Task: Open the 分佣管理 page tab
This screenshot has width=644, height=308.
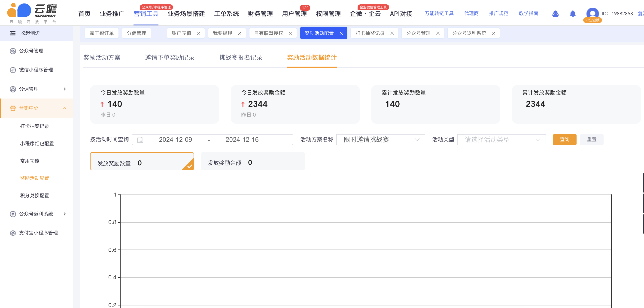Action: tap(136, 33)
